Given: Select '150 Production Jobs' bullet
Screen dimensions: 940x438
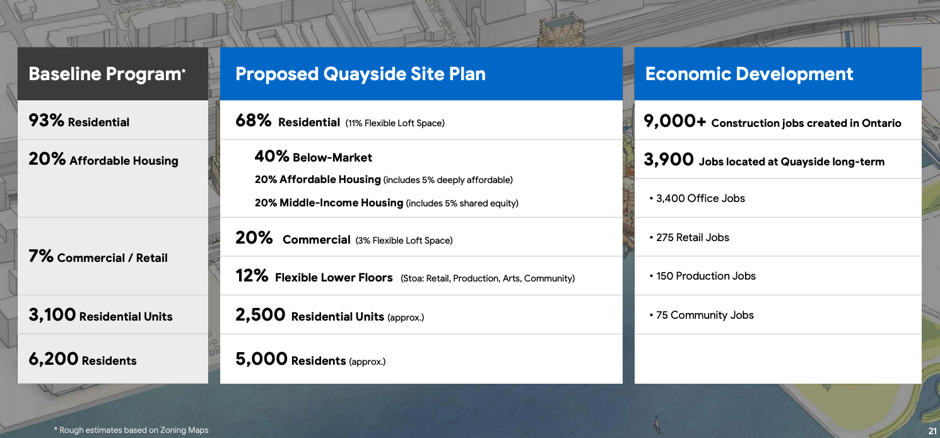Looking at the screenshot, I should [702, 276].
